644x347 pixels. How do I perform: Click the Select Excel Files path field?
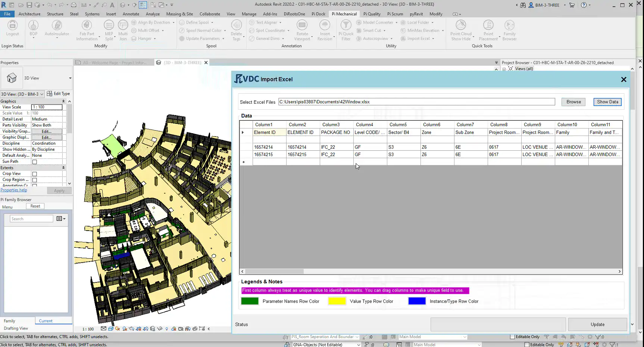(x=416, y=102)
